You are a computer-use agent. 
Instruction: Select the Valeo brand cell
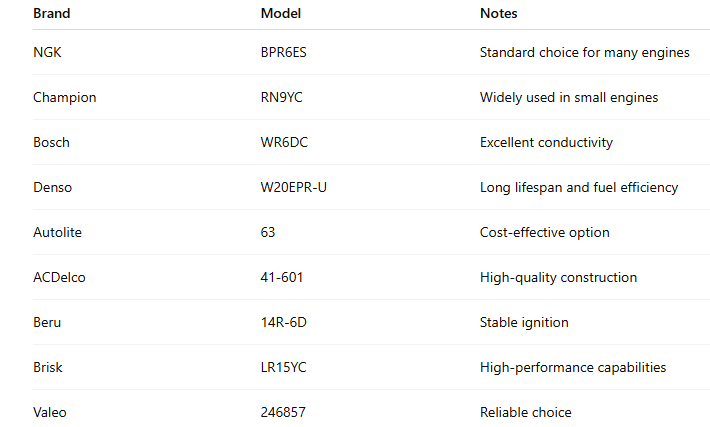pos(50,412)
